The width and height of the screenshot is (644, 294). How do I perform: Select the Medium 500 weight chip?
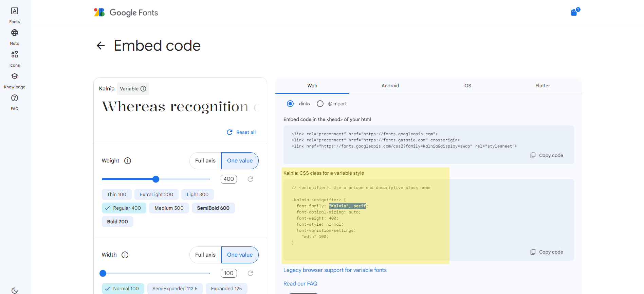click(x=169, y=208)
